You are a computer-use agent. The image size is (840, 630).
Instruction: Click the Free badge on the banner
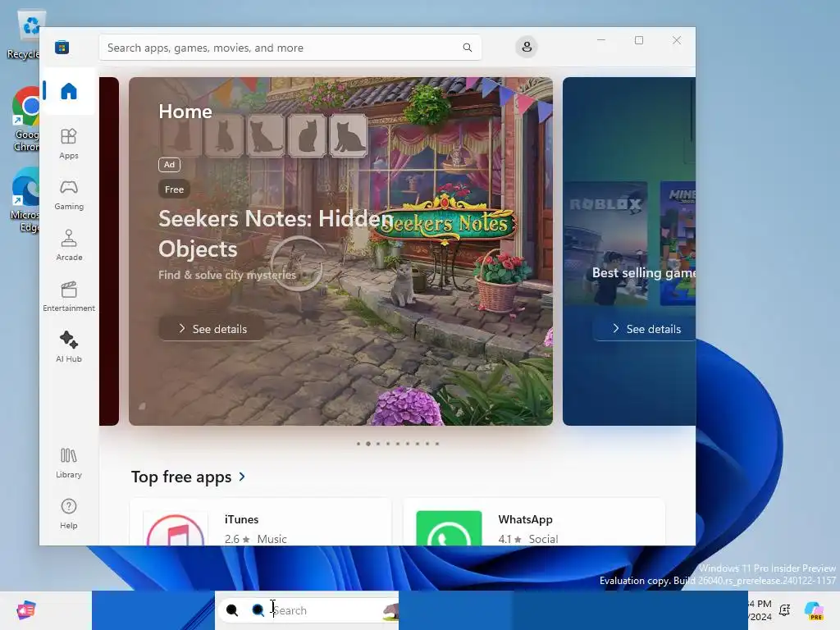[x=174, y=189]
